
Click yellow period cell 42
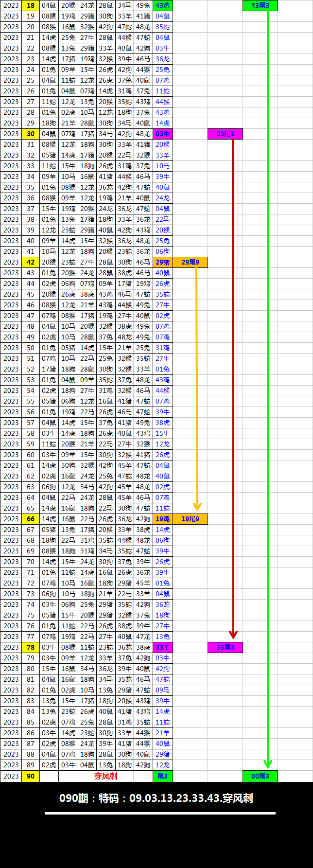pos(31,262)
